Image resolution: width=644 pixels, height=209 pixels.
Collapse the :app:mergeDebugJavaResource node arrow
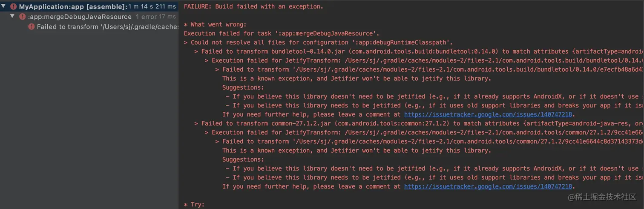[x=13, y=16]
